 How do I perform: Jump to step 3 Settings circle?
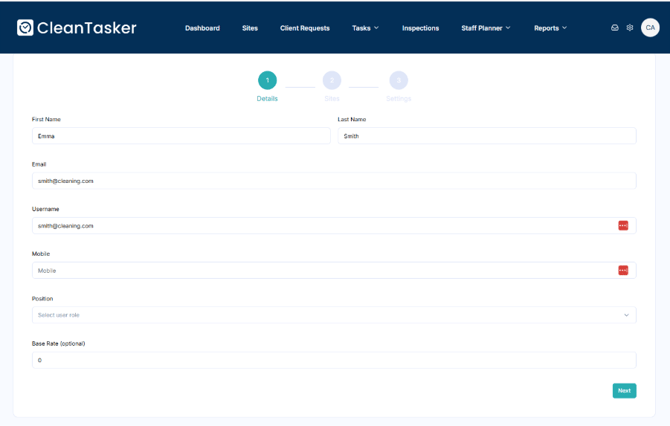398,80
